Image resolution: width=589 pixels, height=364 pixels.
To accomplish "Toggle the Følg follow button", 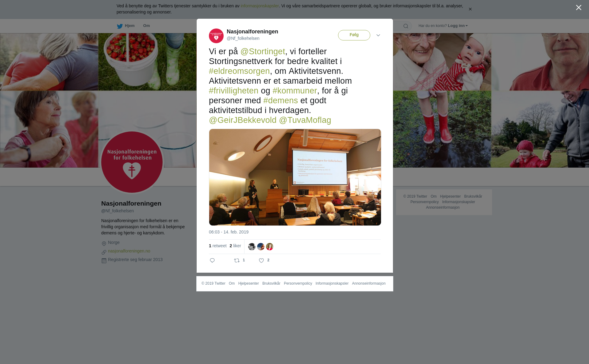I will (x=354, y=35).
